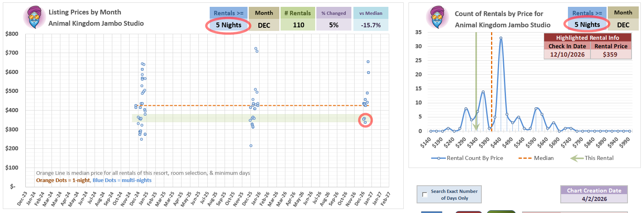The image size is (644, 213).
Task: Click the Rental Count By Price legend marker
Action: pos(438,158)
